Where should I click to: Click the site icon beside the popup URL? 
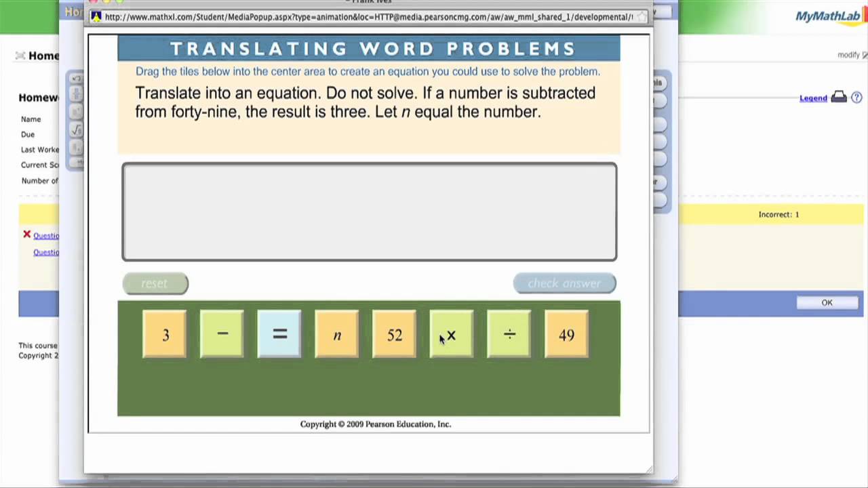pos(96,17)
